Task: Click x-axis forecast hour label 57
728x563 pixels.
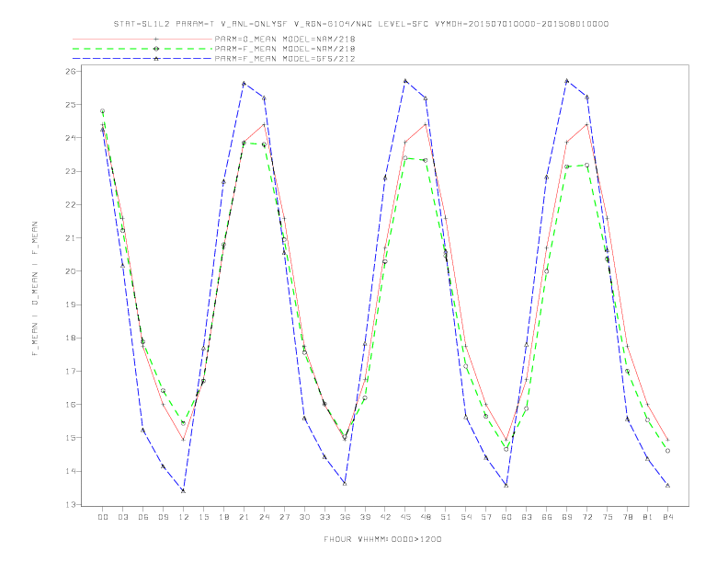Action: click(486, 517)
